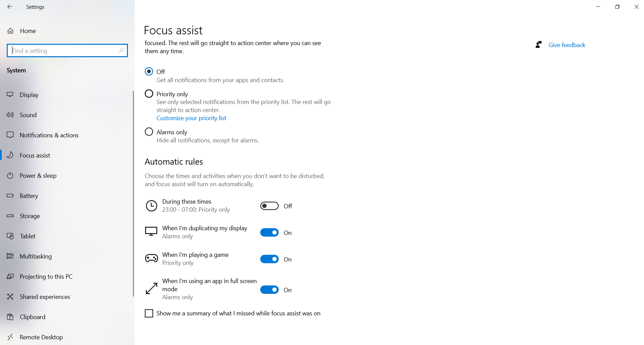
Task: Click the search magnifier icon
Action: (122, 50)
